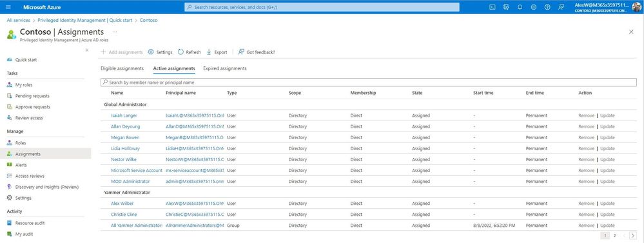Open Alex Wilber's name link

pos(122,204)
